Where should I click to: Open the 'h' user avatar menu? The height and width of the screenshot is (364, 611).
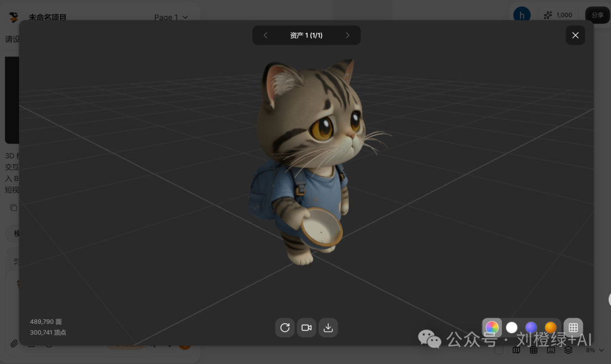(x=522, y=15)
